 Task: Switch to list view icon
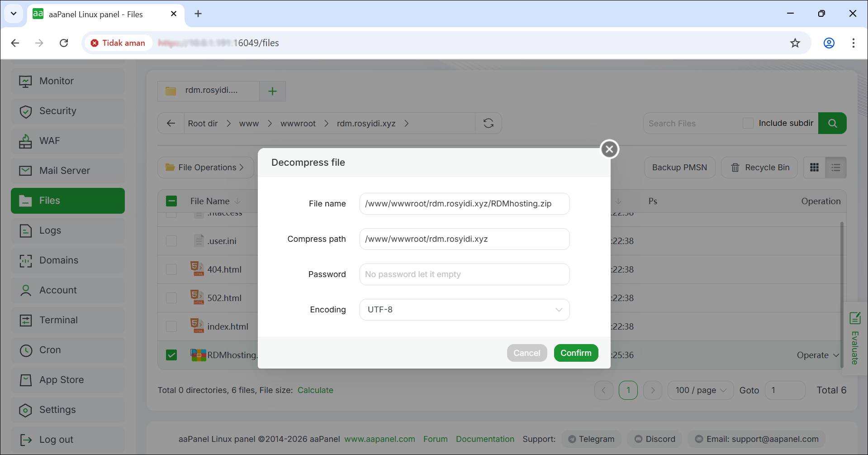pyautogui.click(x=835, y=168)
